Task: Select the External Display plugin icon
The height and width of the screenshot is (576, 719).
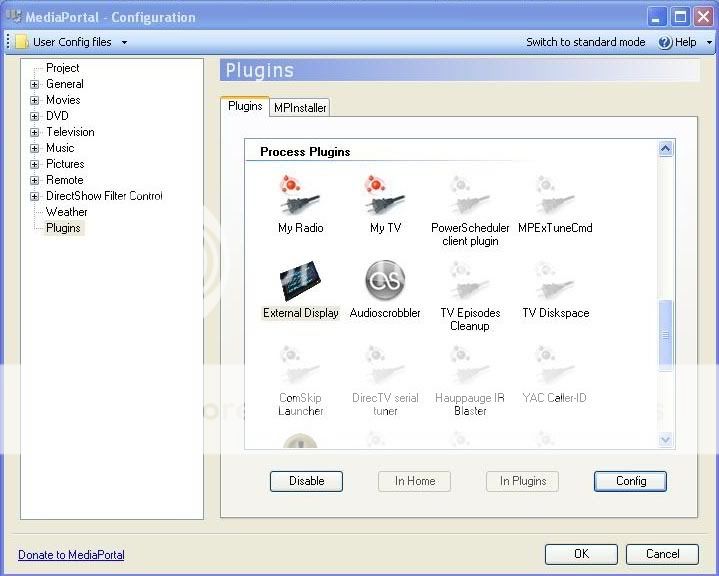Action: point(300,281)
